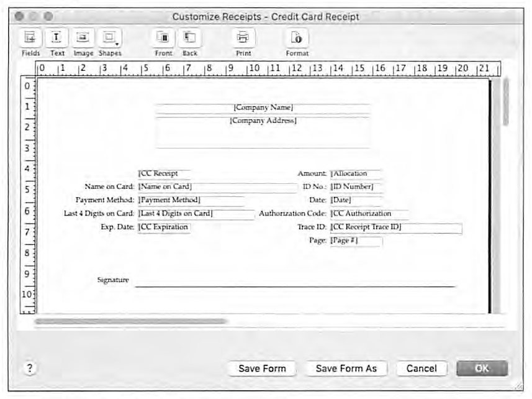Select the [Name on Card] field

point(217,188)
